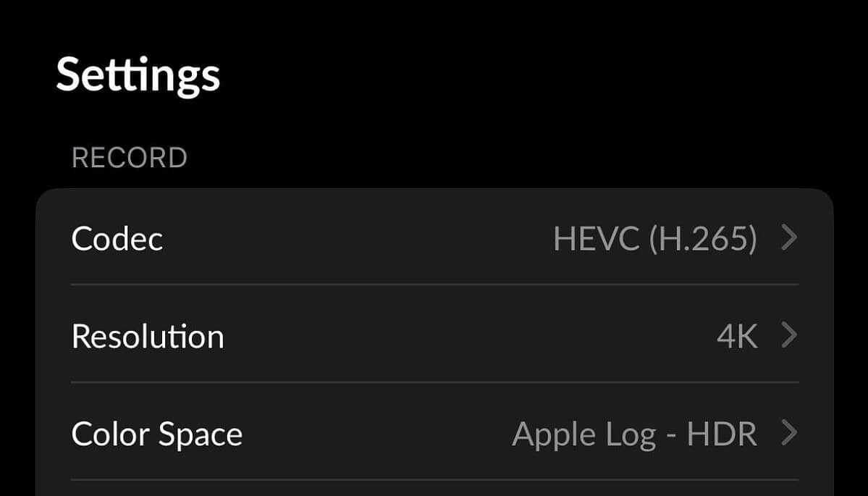The width and height of the screenshot is (868, 496).
Task: Click the RECORD section header
Action: tap(130, 158)
